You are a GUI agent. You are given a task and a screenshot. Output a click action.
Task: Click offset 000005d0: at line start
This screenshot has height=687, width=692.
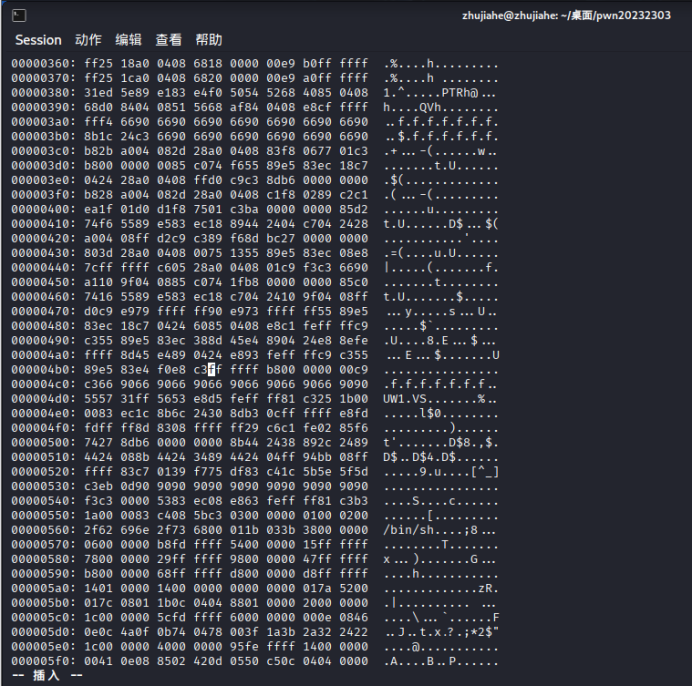tap(44, 631)
